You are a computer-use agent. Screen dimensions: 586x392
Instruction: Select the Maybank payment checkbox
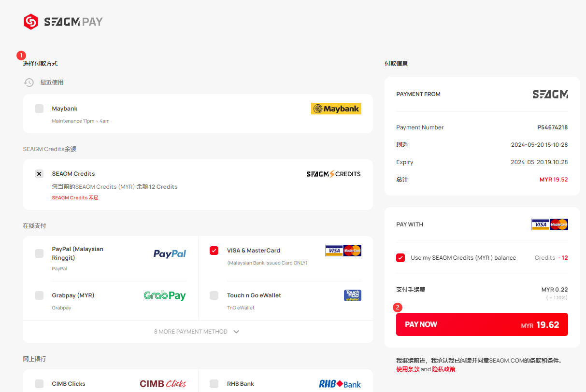[x=39, y=109]
